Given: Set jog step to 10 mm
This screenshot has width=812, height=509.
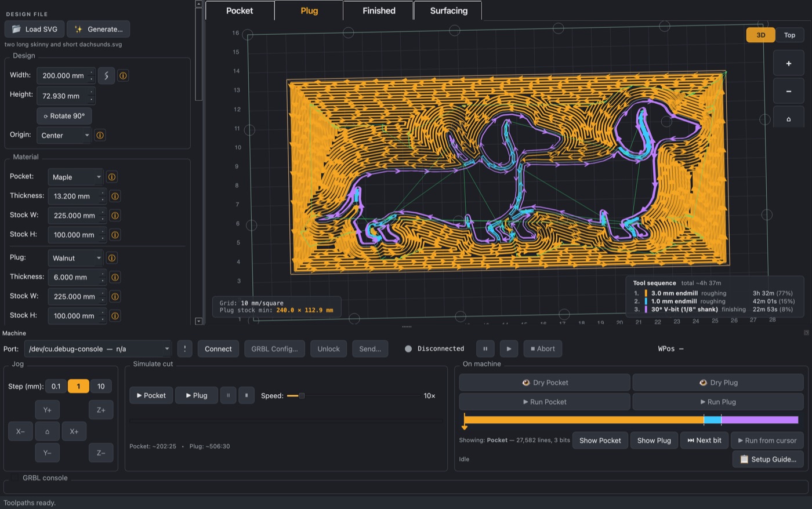Looking at the screenshot, I should [101, 386].
